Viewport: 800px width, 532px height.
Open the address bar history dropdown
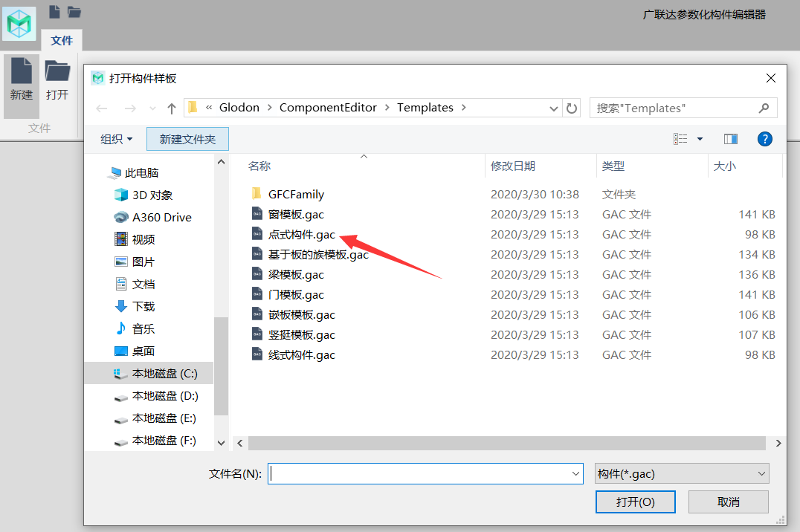pos(554,108)
